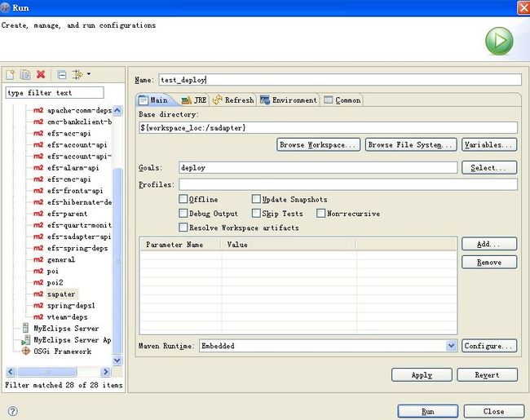
Task: Click the Browse File System button
Action: pos(411,144)
